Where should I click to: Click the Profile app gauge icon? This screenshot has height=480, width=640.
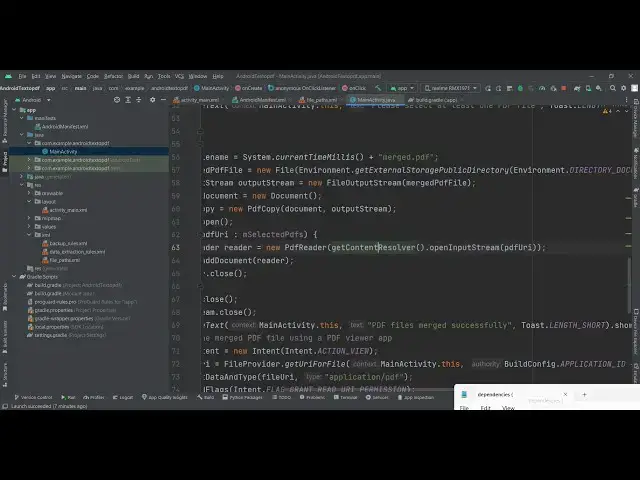click(x=542, y=88)
